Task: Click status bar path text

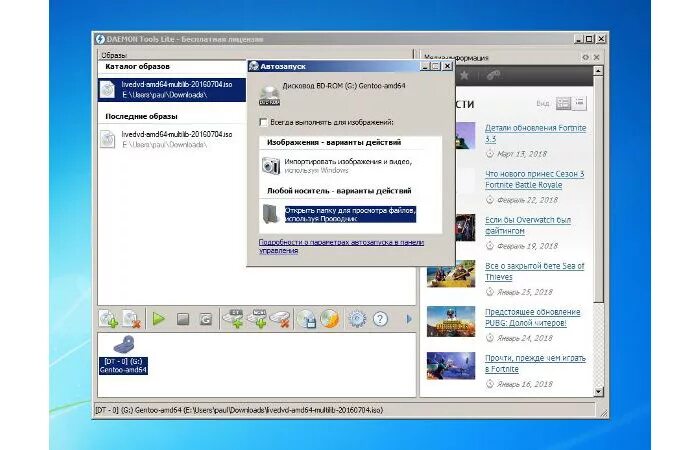Action: tap(239, 410)
